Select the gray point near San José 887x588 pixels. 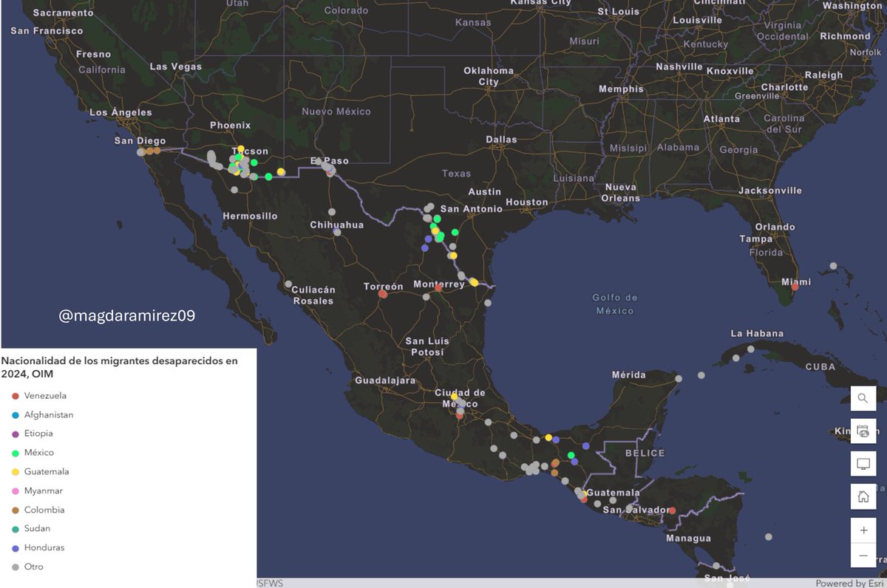click(x=716, y=566)
